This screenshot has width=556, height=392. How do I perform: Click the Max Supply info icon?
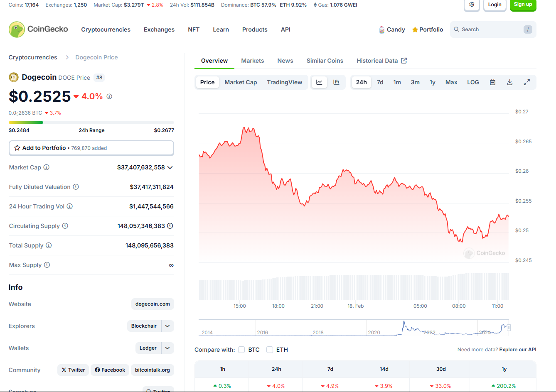coord(47,265)
